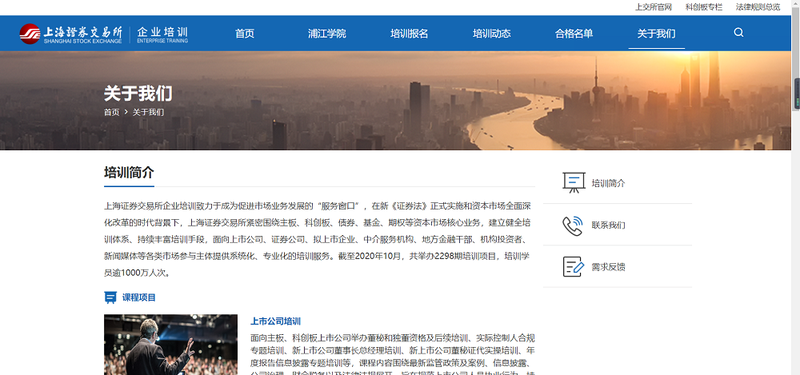This screenshot has height=375, width=800.
Task: Click 首页 in the breadcrumb
Action: pyautogui.click(x=112, y=112)
